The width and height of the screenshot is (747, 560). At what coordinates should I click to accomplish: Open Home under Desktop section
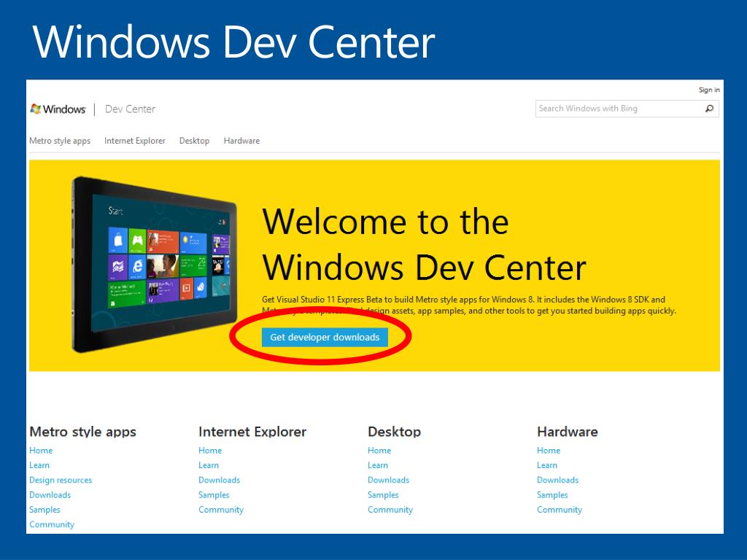pos(379,451)
